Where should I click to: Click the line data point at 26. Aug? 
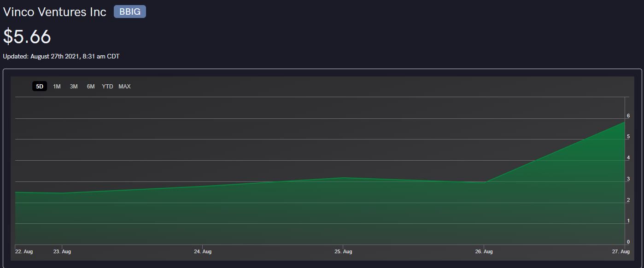(x=484, y=182)
